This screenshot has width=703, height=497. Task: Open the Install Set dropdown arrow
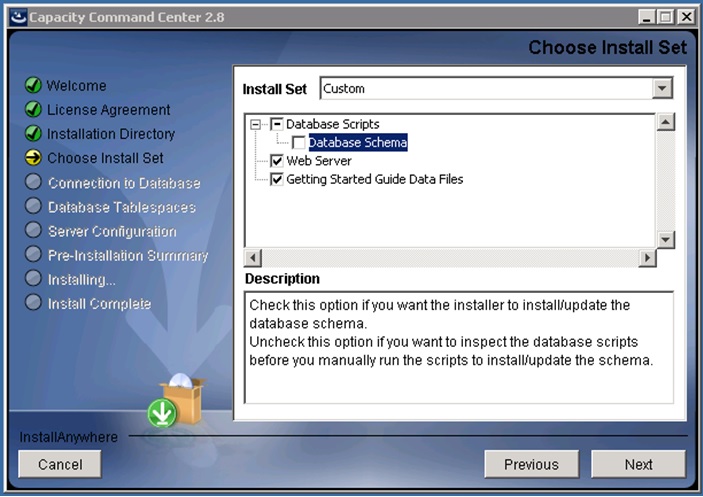[662, 88]
